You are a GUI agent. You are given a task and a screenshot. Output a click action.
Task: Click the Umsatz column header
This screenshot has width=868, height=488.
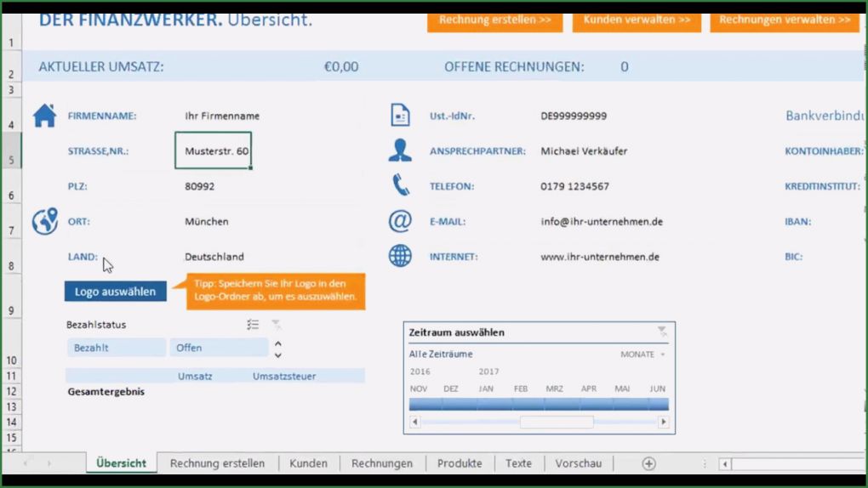(x=195, y=377)
